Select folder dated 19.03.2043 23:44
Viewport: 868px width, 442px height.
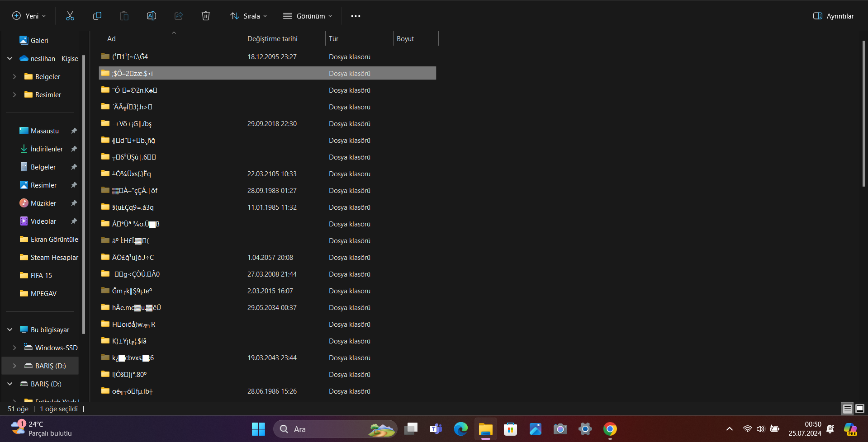(x=267, y=357)
